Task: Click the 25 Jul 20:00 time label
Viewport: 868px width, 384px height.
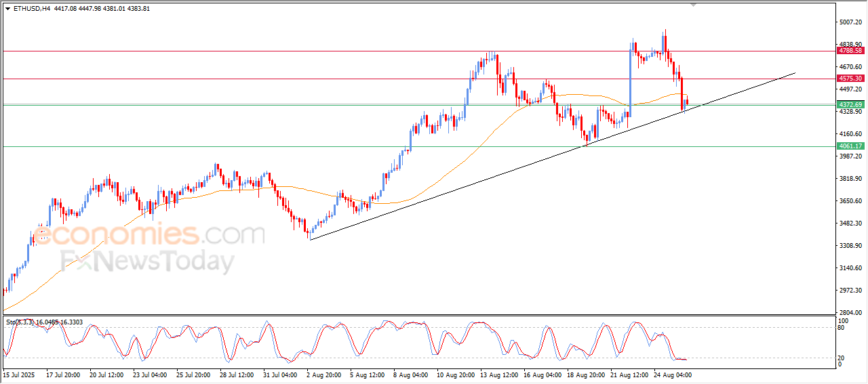Action: pyautogui.click(x=193, y=374)
